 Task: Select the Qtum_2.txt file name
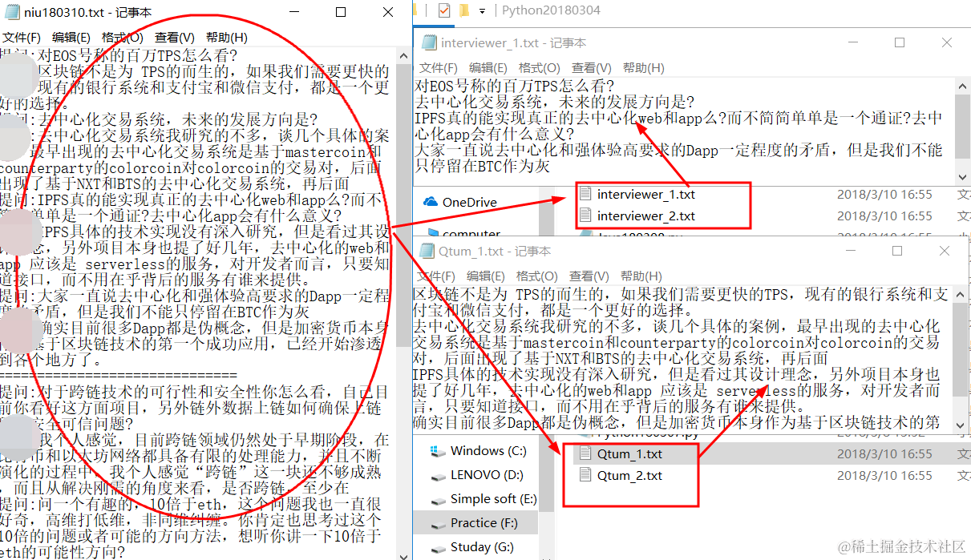(629, 475)
